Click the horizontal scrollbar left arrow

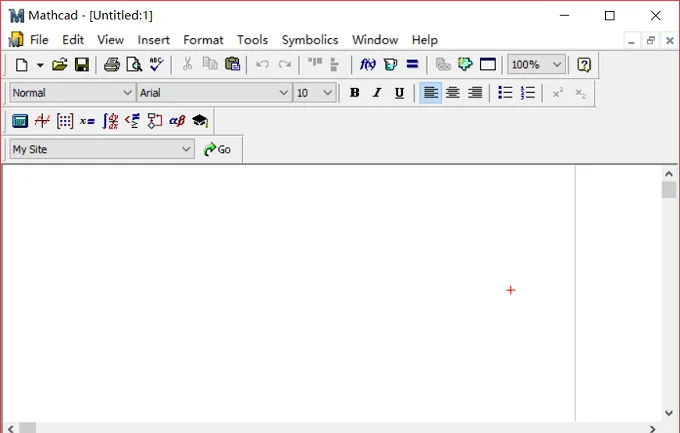[x=10, y=429]
